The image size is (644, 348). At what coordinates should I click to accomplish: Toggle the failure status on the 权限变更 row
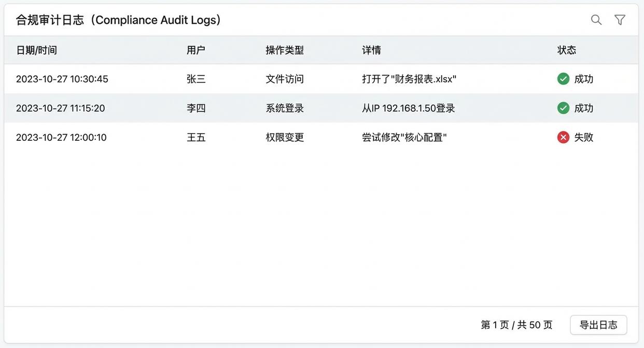(x=563, y=137)
